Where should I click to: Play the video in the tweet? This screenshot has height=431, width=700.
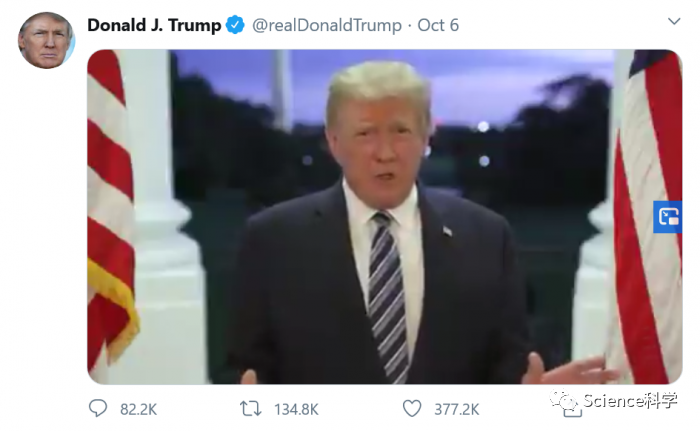(x=384, y=217)
